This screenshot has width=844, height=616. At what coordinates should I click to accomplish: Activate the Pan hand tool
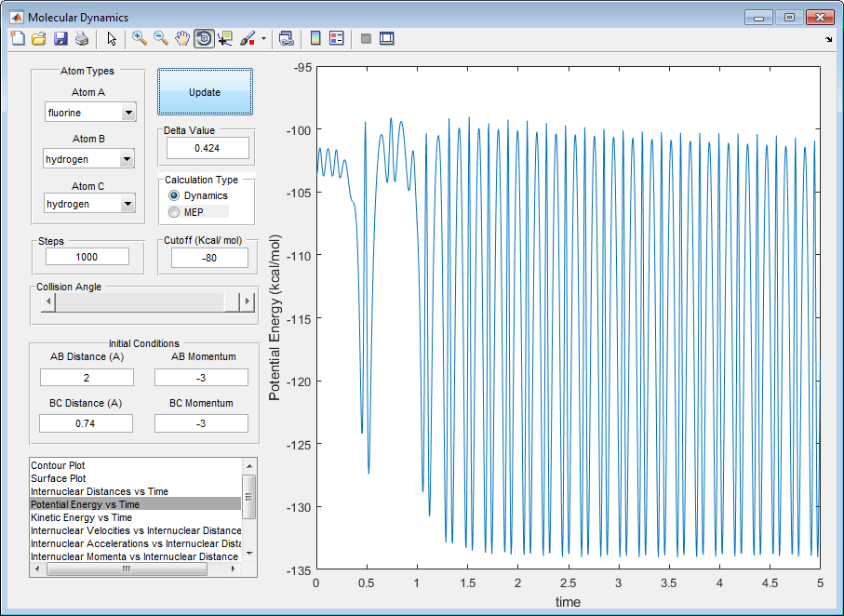(182, 39)
